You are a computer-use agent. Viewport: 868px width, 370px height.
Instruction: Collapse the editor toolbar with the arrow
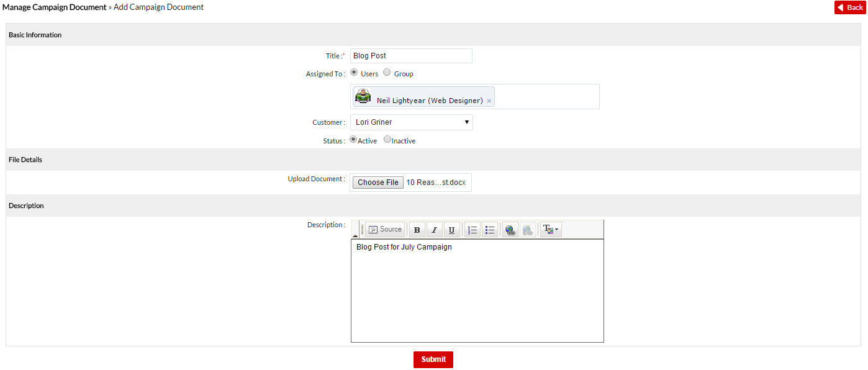pyautogui.click(x=355, y=236)
